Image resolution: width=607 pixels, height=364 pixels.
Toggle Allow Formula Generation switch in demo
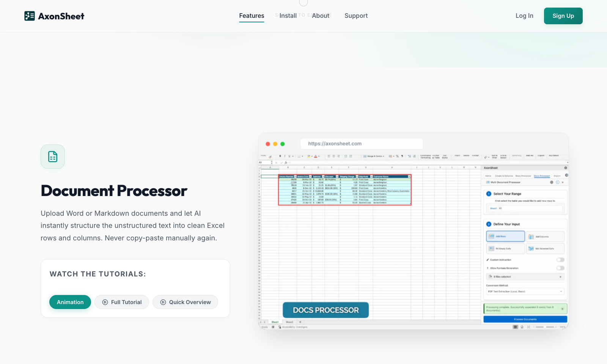(560, 268)
